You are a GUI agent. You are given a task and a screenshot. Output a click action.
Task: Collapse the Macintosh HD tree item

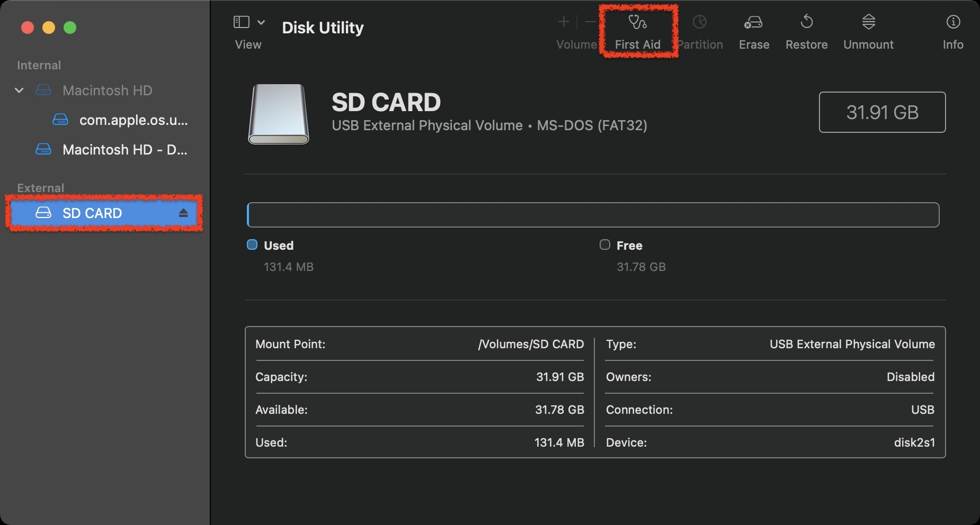(19, 90)
